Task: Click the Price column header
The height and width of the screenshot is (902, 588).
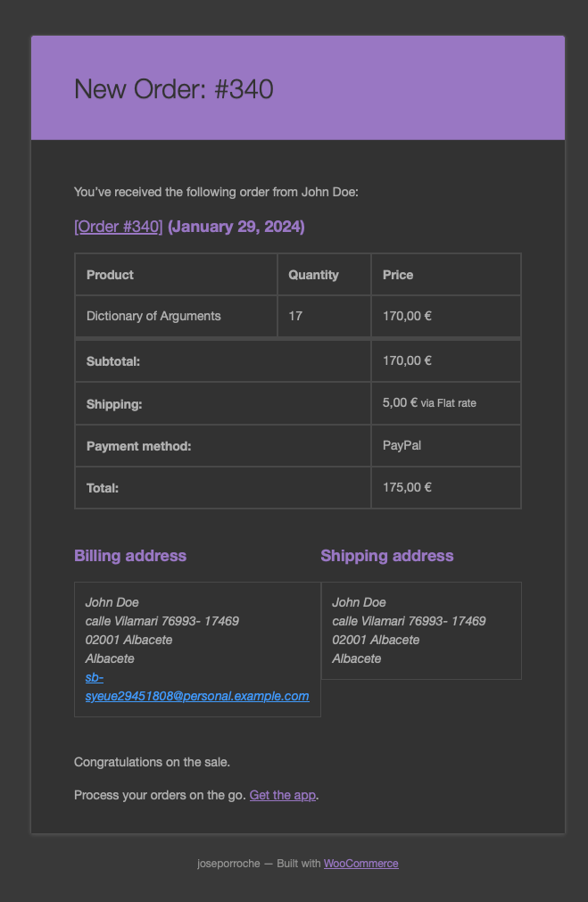Action: [398, 275]
